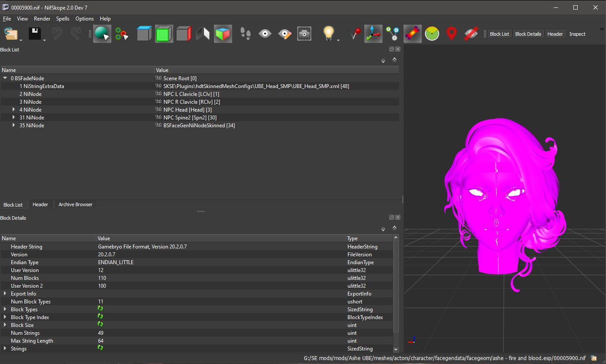Viewport: 606px width, 364px height.
Task: Click the Load file folder icon
Action: [10, 34]
